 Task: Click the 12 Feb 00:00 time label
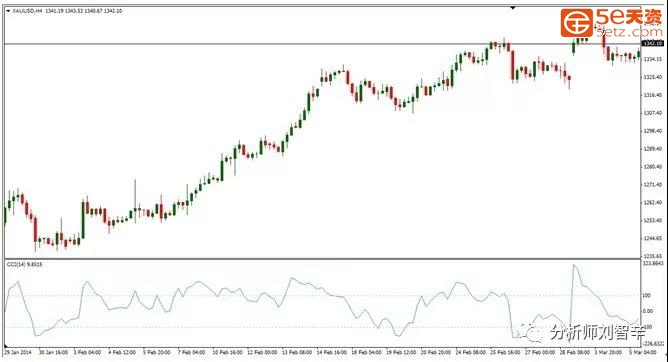coord(262,353)
